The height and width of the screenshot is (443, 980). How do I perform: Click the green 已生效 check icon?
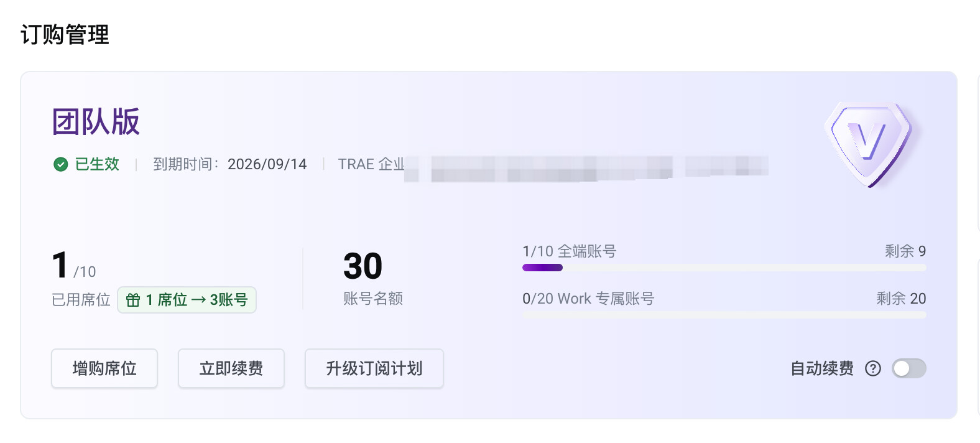[60, 164]
